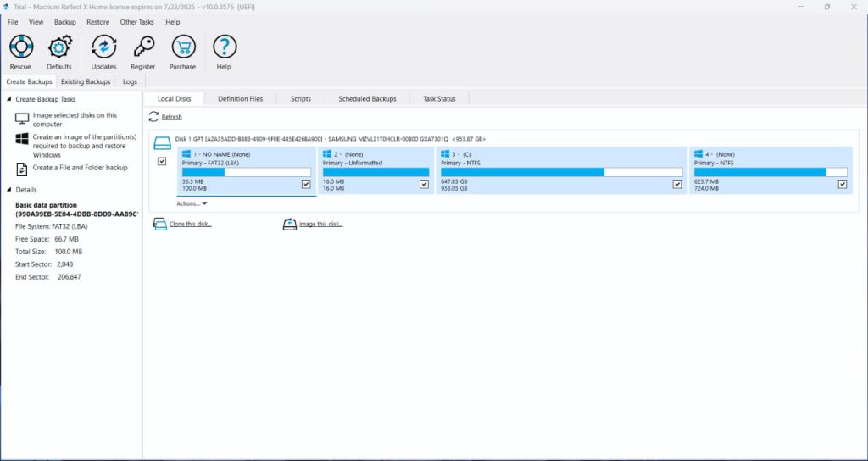Switch to the Logs tab
The image size is (868, 461).
coord(130,82)
